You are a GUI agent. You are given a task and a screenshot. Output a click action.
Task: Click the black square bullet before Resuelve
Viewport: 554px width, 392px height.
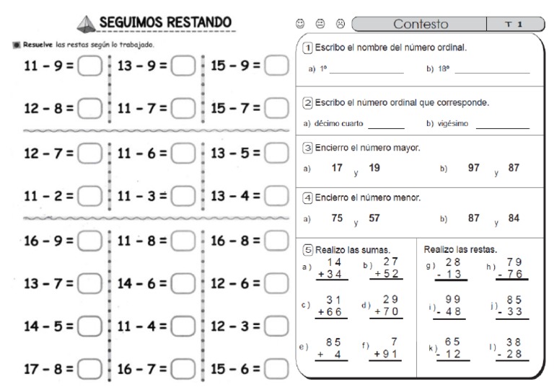(16, 45)
